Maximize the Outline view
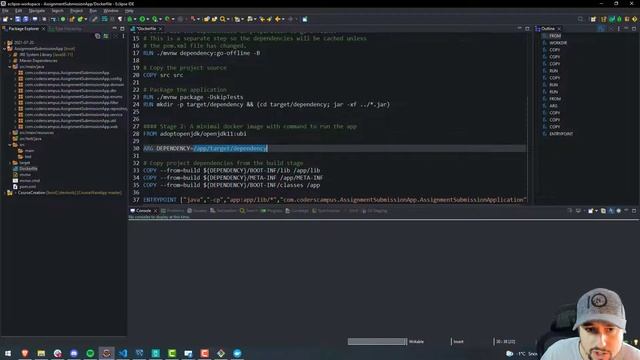 [634, 29]
